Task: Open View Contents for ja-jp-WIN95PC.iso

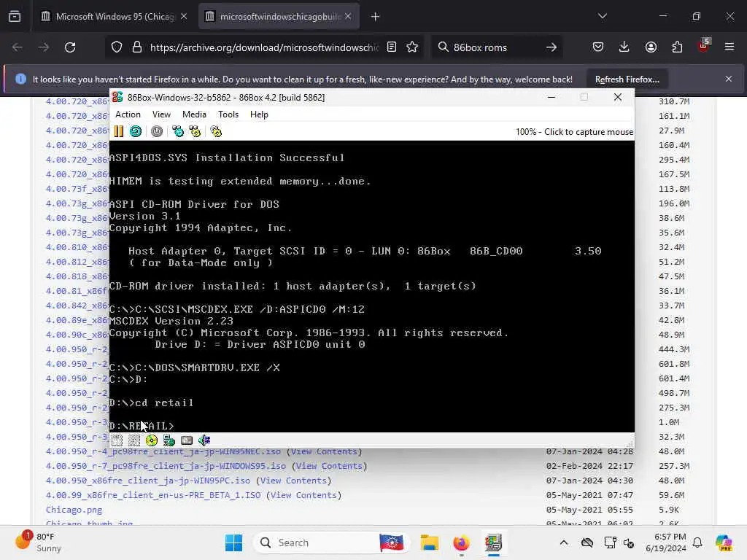Action: [293, 481]
